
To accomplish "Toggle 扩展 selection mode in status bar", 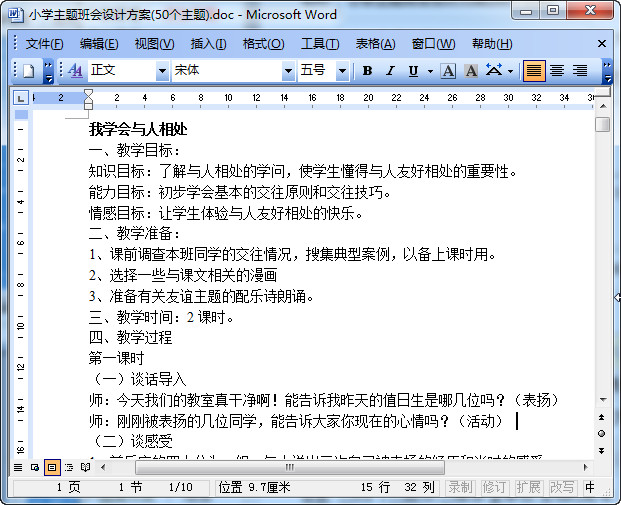I will (528, 488).
